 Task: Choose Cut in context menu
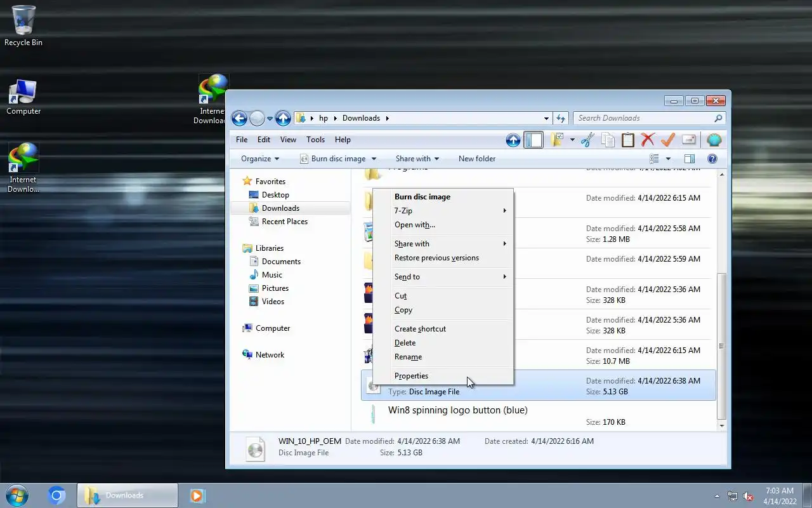coord(443,296)
